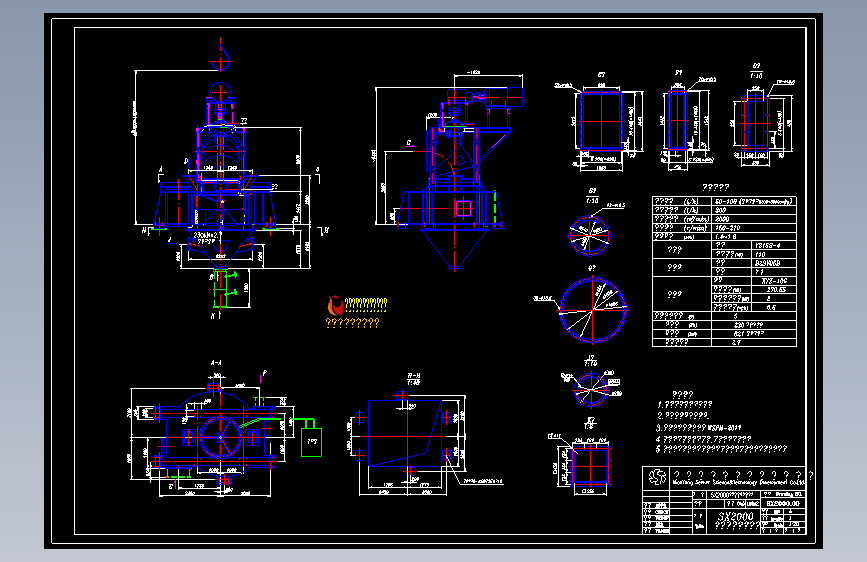
Task: Select the square flange detail at the bottom
Action: click(x=591, y=466)
